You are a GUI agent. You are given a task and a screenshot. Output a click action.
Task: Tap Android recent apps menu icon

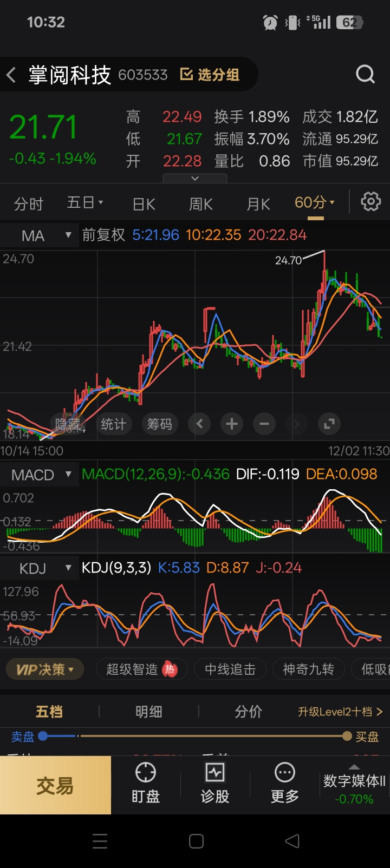(x=100, y=841)
